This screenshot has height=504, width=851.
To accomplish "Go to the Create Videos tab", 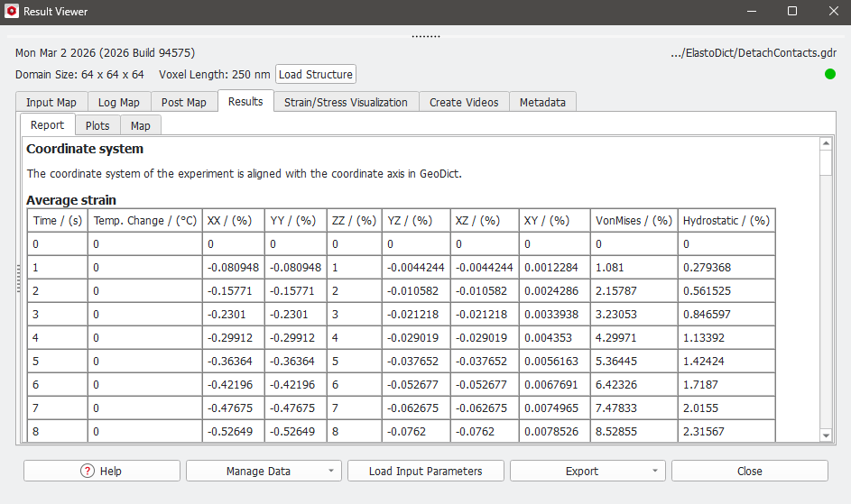I will pyautogui.click(x=464, y=102).
